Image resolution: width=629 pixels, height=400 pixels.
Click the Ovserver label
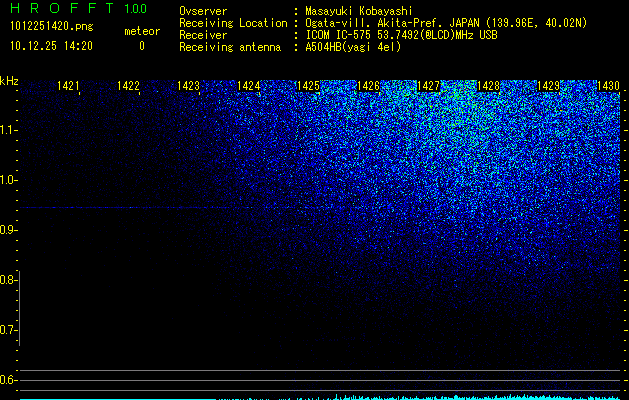click(203, 11)
